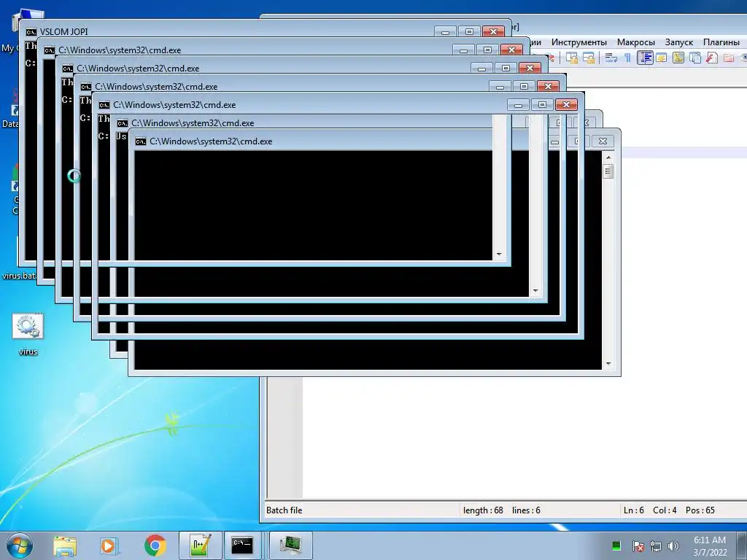
Task: Open the Document List toolbar icon
Action: point(695,58)
